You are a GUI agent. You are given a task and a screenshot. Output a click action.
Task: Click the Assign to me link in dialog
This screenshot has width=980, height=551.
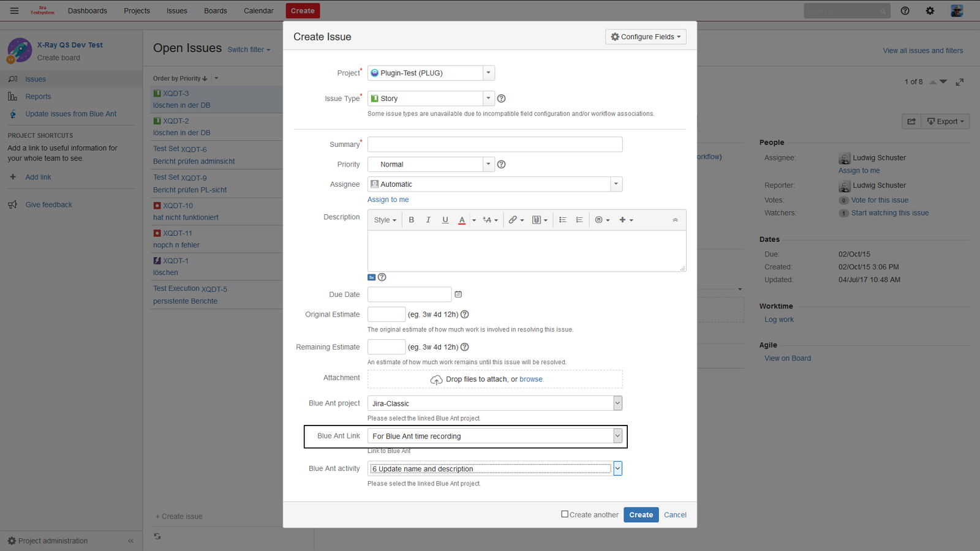(388, 200)
